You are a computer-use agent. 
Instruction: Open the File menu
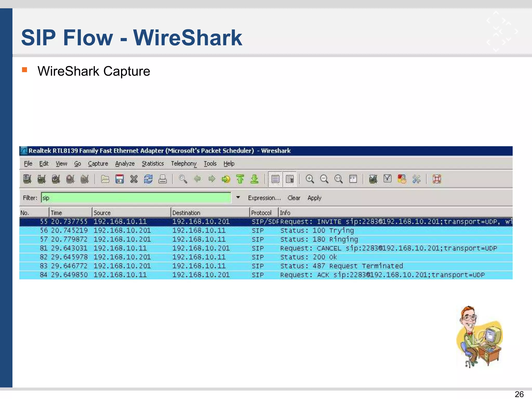click(28, 164)
